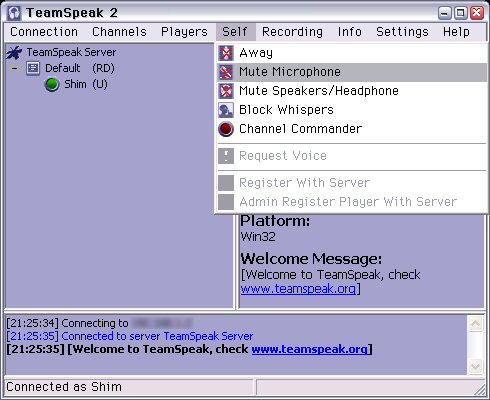Choose the greyed Request Voice entry
Image resolution: width=490 pixels, height=400 pixels.
(x=352, y=156)
